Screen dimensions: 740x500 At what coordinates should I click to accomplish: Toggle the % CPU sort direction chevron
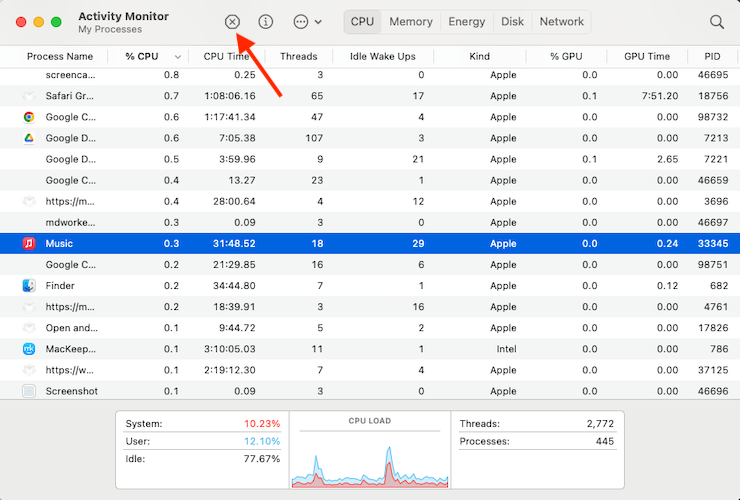(x=177, y=57)
